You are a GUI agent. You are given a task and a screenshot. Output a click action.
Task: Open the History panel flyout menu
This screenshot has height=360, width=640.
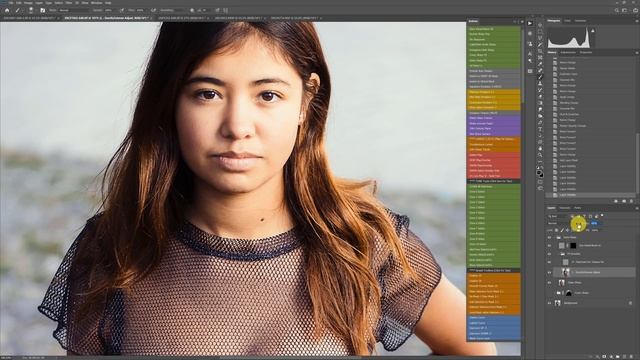pos(637,52)
